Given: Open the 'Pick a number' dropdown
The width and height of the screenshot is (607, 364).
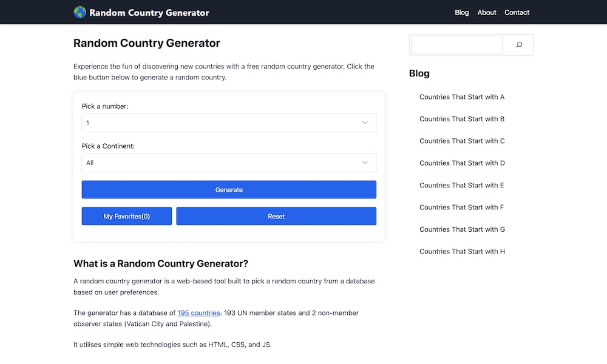Looking at the screenshot, I should click(x=229, y=123).
